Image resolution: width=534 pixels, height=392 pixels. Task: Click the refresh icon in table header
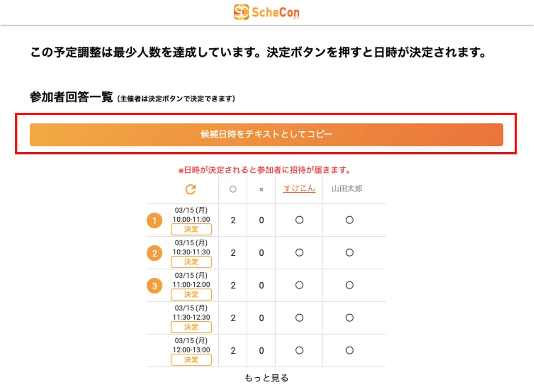pyautogui.click(x=191, y=189)
